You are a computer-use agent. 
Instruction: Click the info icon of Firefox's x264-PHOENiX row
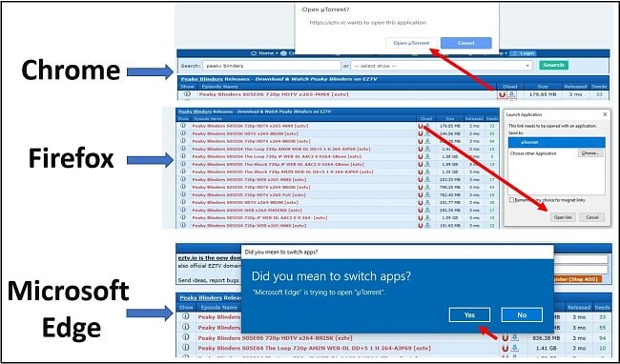coord(183,210)
